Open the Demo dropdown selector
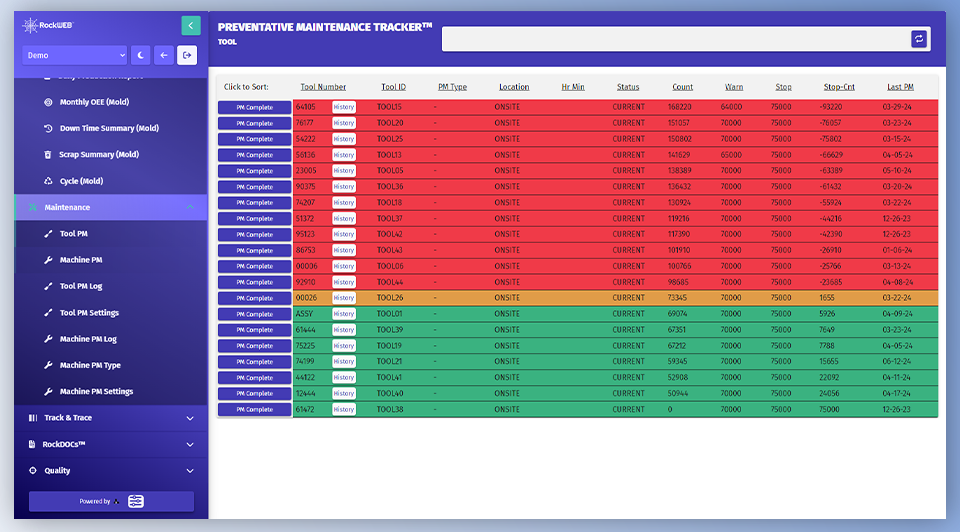The image size is (960, 532). [75, 55]
